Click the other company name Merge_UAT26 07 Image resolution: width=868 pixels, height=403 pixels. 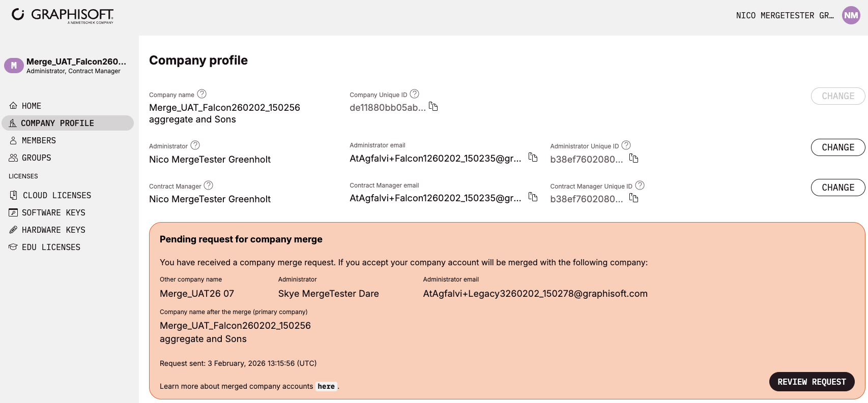pyautogui.click(x=197, y=294)
